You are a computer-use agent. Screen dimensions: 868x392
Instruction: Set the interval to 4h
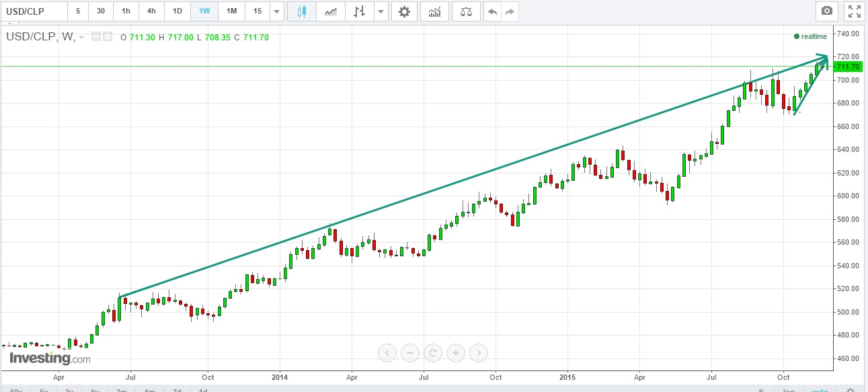(x=151, y=11)
